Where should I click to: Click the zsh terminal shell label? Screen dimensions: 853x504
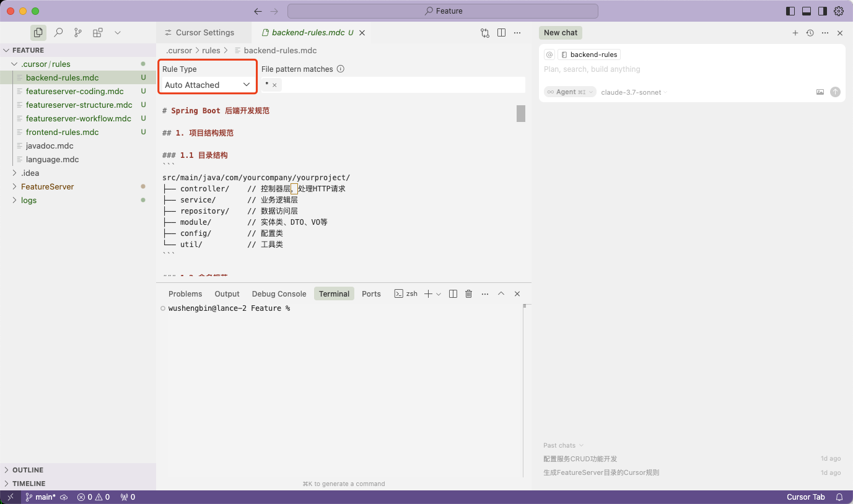pos(406,293)
